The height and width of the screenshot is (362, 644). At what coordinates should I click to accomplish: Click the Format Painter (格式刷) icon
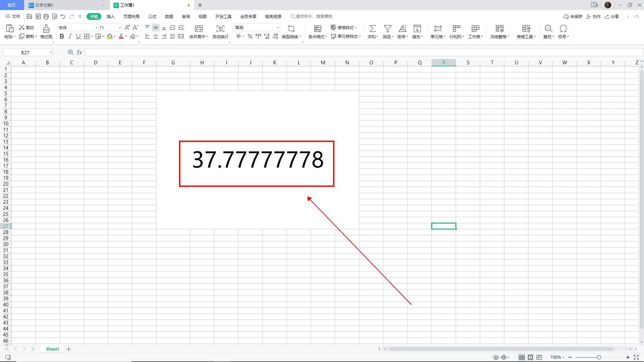pyautogui.click(x=46, y=28)
